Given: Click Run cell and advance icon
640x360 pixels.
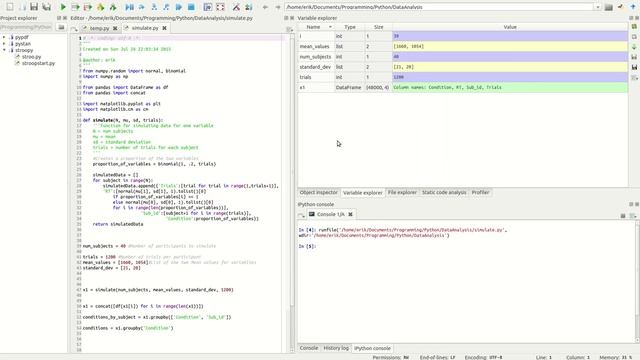Looking at the screenshot, I should pos(88,7).
